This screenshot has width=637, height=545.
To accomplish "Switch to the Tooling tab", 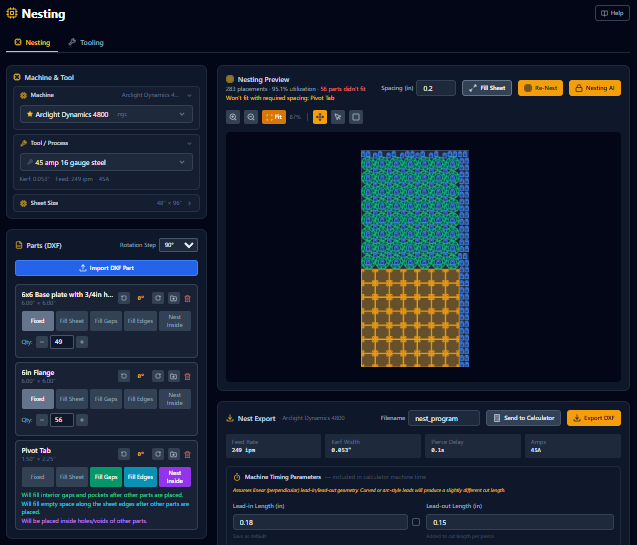I will tap(86, 42).
